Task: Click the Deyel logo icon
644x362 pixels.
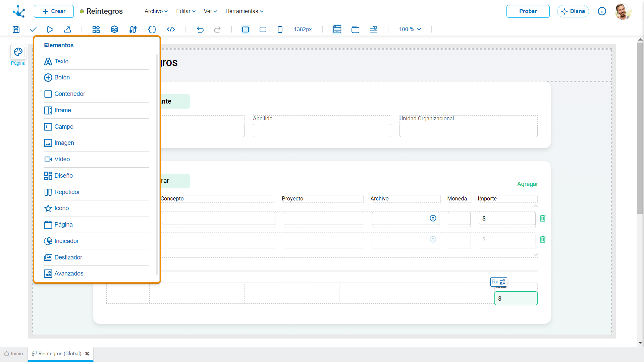Action: pos(19,11)
